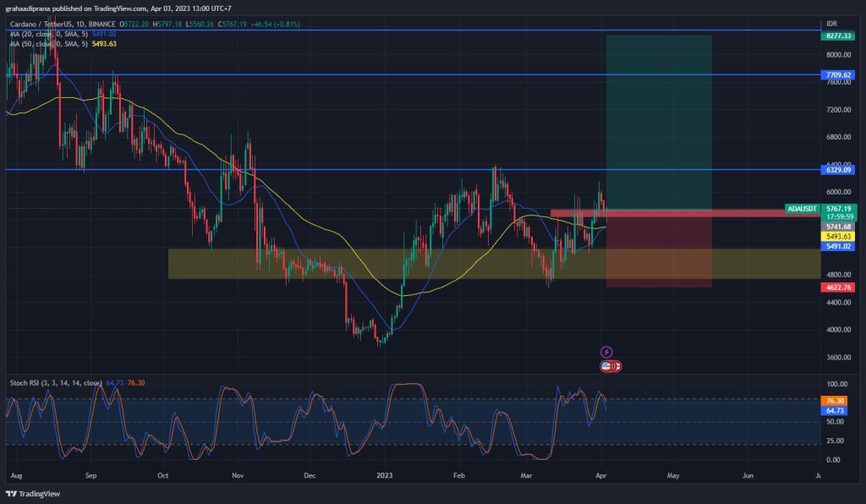The width and height of the screenshot is (866, 504).
Task: Click the 76.30 value in Stoch RSI legend
Action: [x=136, y=382]
